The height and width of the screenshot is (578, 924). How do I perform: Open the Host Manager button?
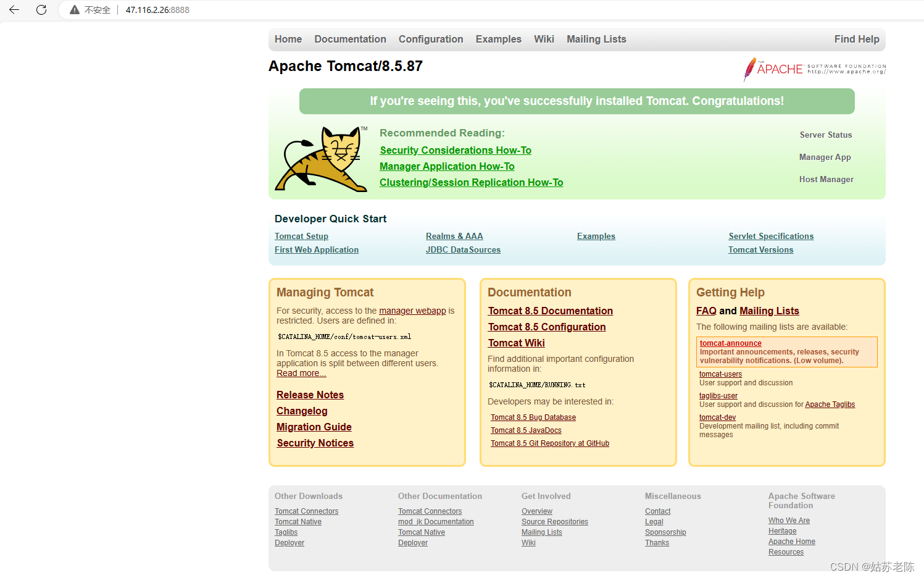pyautogui.click(x=826, y=179)
